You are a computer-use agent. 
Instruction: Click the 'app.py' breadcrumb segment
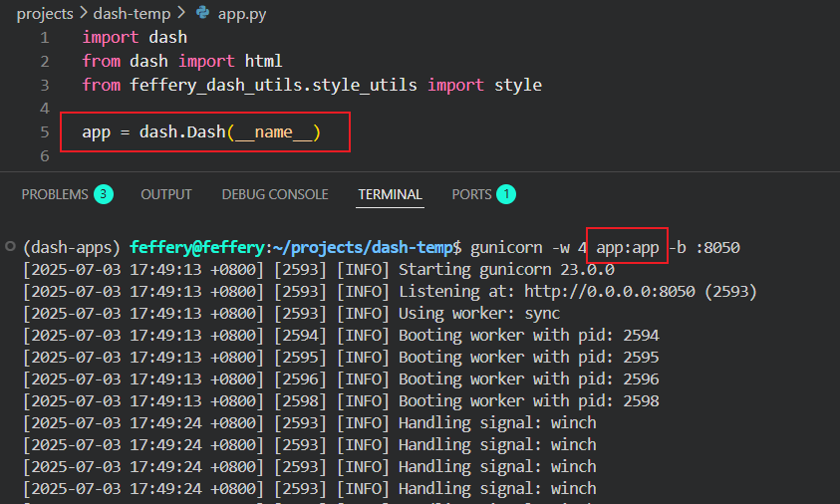click(x=242, y=14)
